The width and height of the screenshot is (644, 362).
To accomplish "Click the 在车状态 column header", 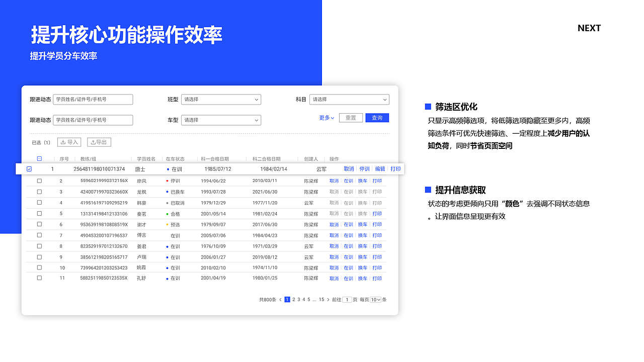I will (175, 159).
